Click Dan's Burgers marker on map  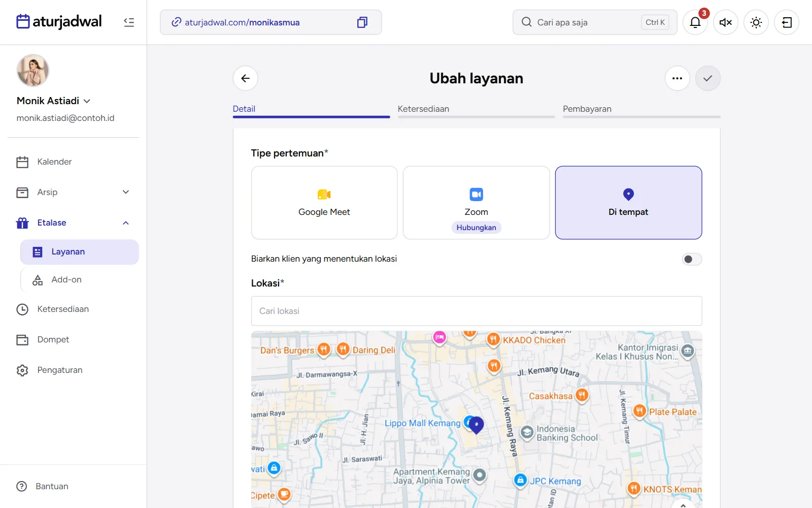(x=324, y=350)
